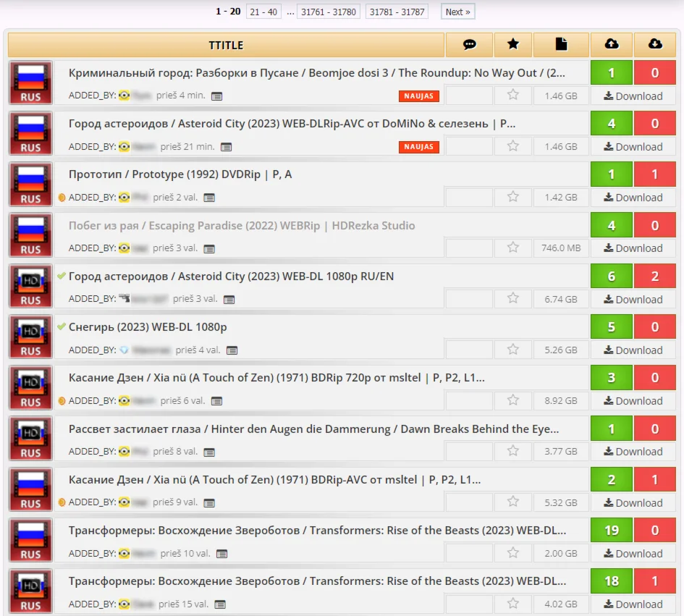
Task: Sort by comments speech bubble column header
Action: 469,44
